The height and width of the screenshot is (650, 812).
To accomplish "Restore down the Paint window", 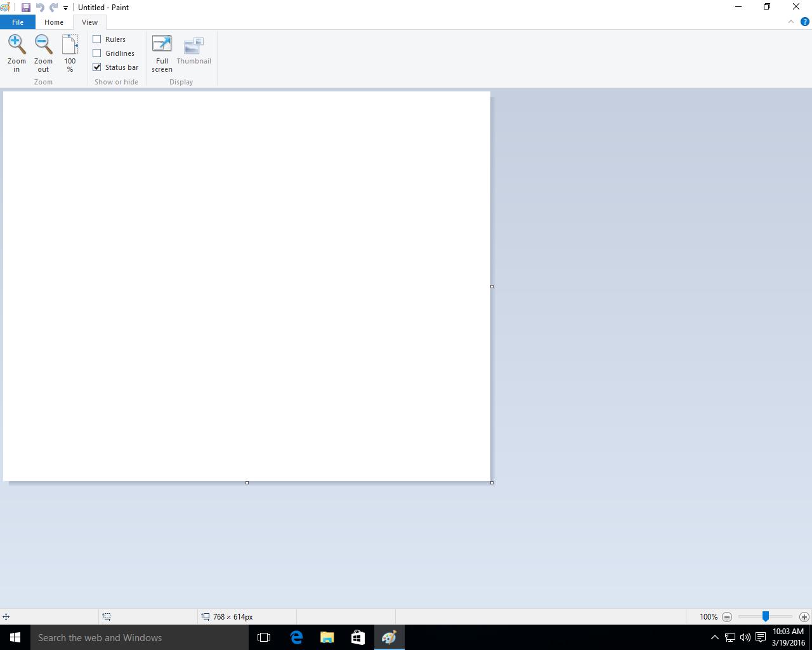I will [x=767, y=7].
